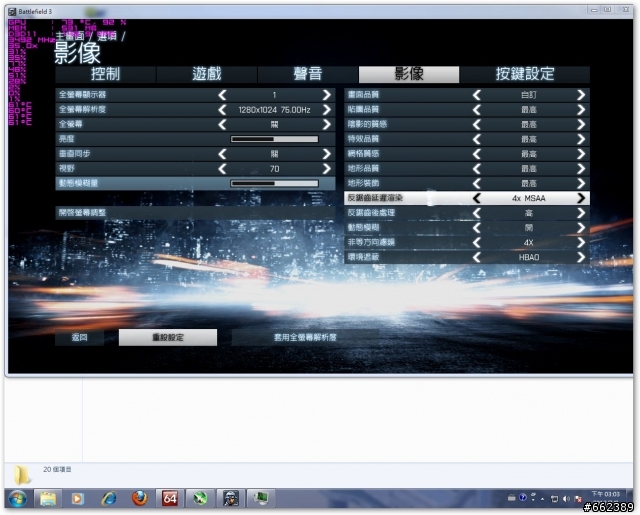Switch to the 遊戲 tab
Viewport: 640px width, 515px height.
207,74
